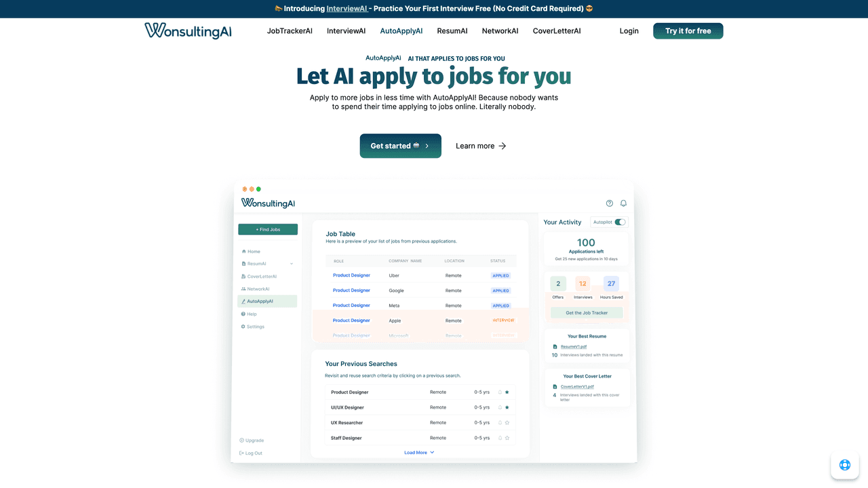Image resolution: width=868 pixels, height=488 pixels.
Task: Open Product Designer role at Apple
Action: point(351,321)
